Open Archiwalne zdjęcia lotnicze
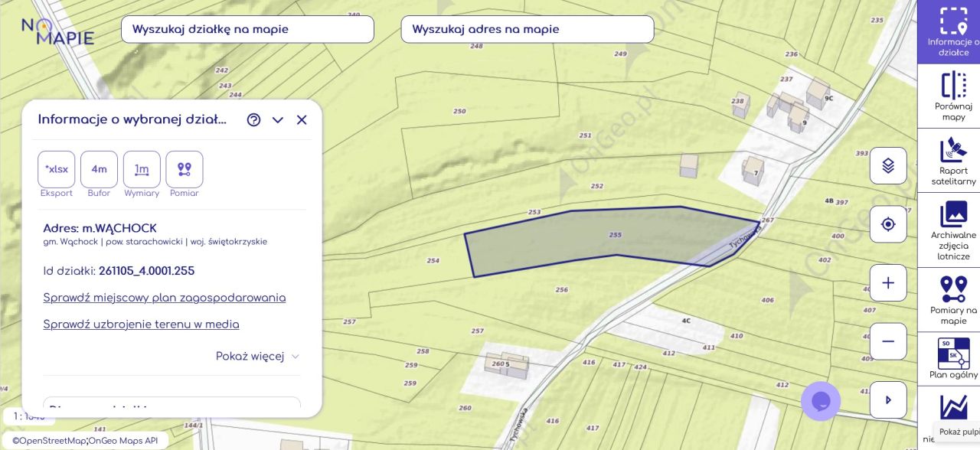Screen dimensions: 980x450 (x=953, y=230)
